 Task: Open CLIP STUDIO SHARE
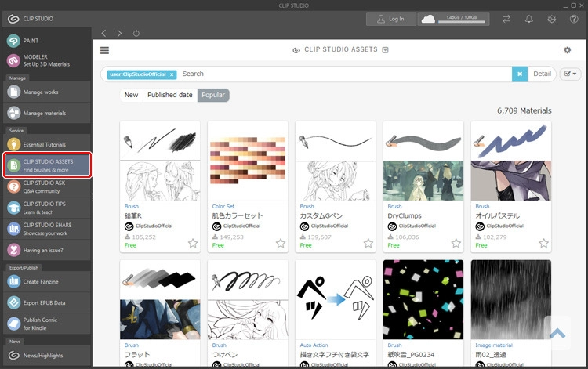tap(46, 229)
